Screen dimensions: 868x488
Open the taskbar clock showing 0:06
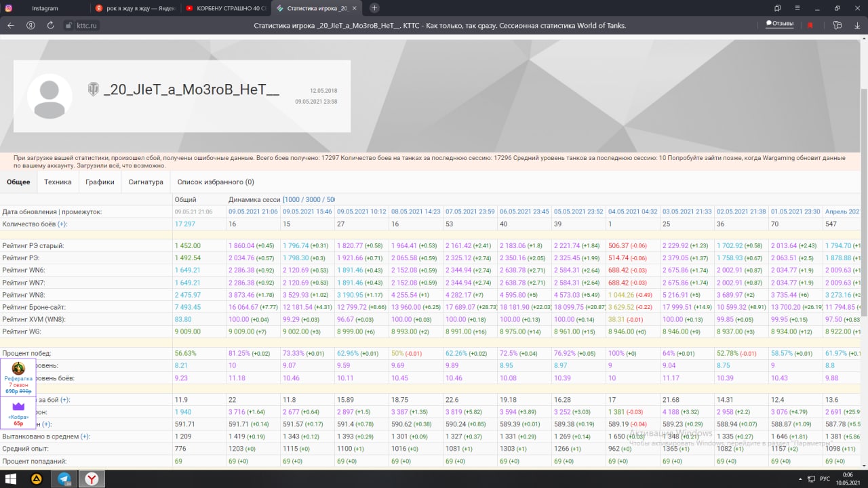pos(846,479)
